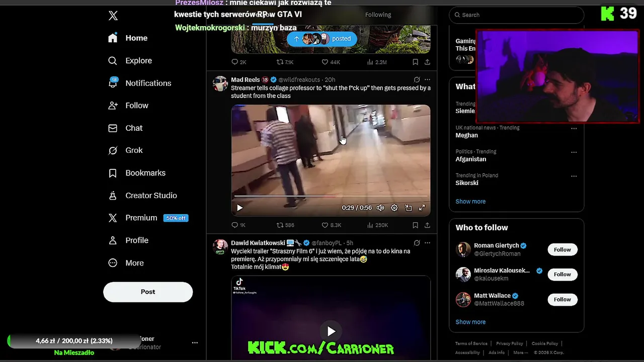This screenshot has width=644, height=362.
Task: Open Notifications with 18 badge
Action: pos(140,83)
